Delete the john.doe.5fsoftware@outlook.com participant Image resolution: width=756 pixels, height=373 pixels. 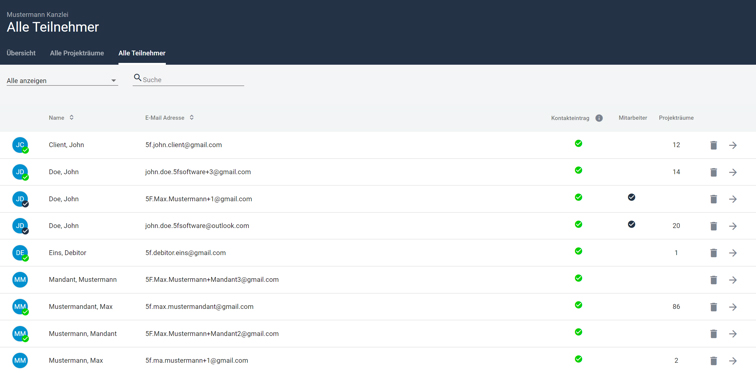[714, 226]
